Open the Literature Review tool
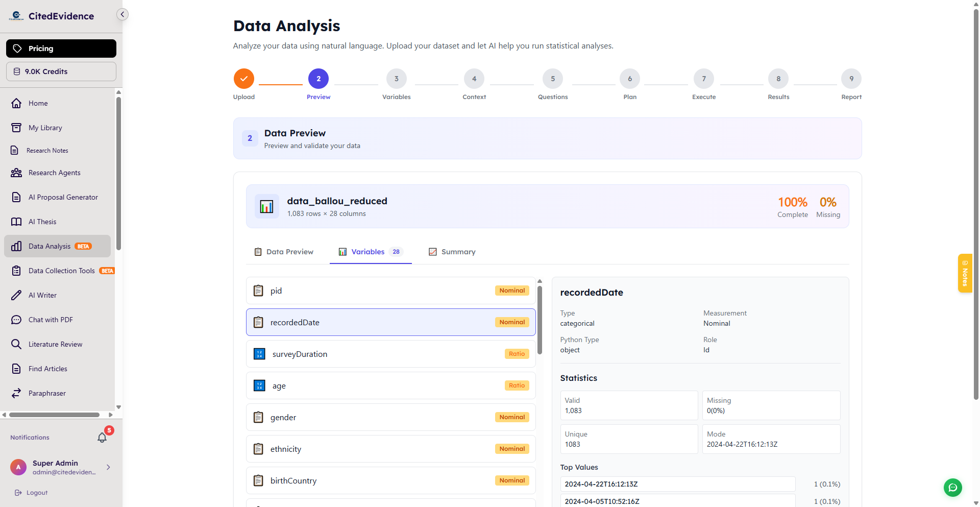Image resolution: width=980 pixels, height=507 pixels. [54, 344]
